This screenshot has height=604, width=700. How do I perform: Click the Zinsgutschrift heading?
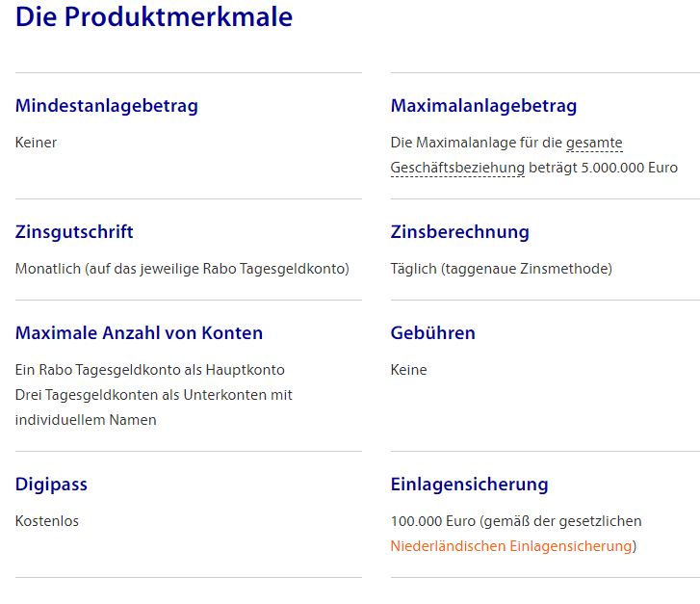[74, 232]
